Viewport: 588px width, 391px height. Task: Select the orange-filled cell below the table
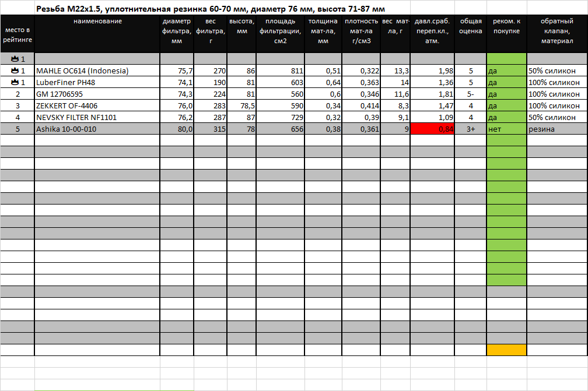[506, 350]
